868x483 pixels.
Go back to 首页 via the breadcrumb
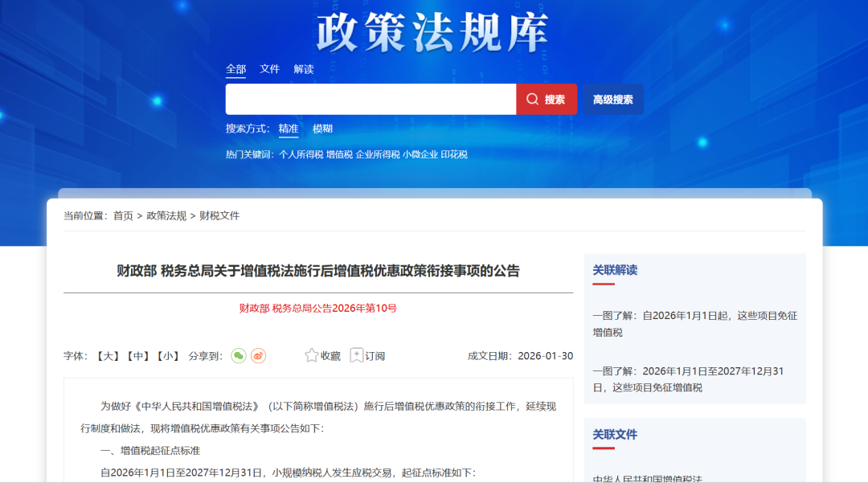click(122, 215)
